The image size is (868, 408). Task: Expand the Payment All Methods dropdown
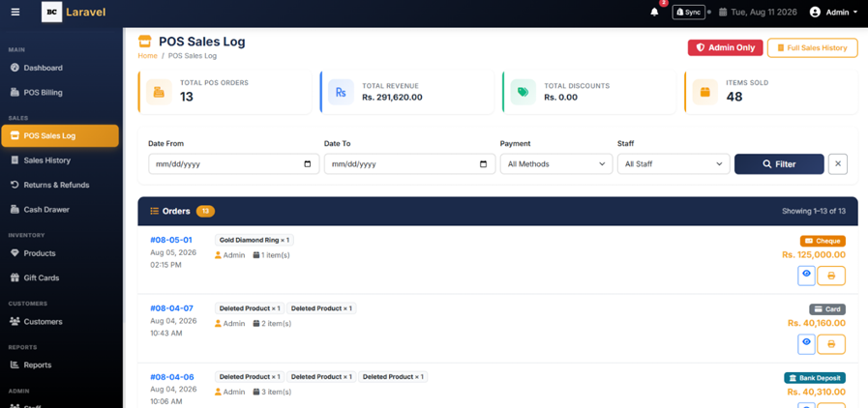coord(556,164)
